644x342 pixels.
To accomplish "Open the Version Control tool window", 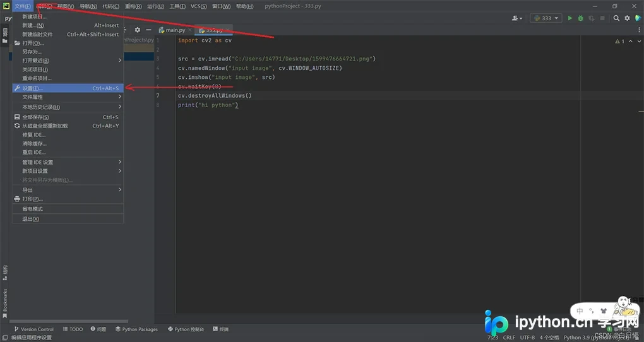I will pos(33,329).
